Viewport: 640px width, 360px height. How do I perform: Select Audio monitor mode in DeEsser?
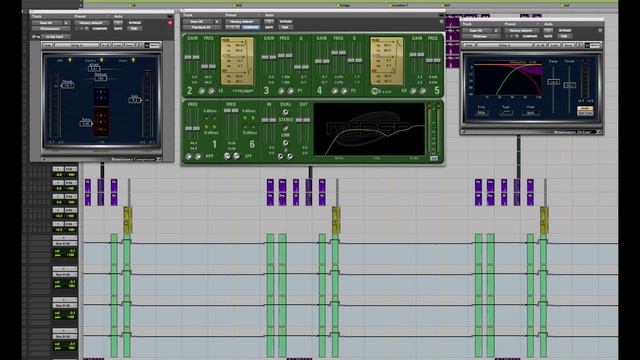click(585, 108)
